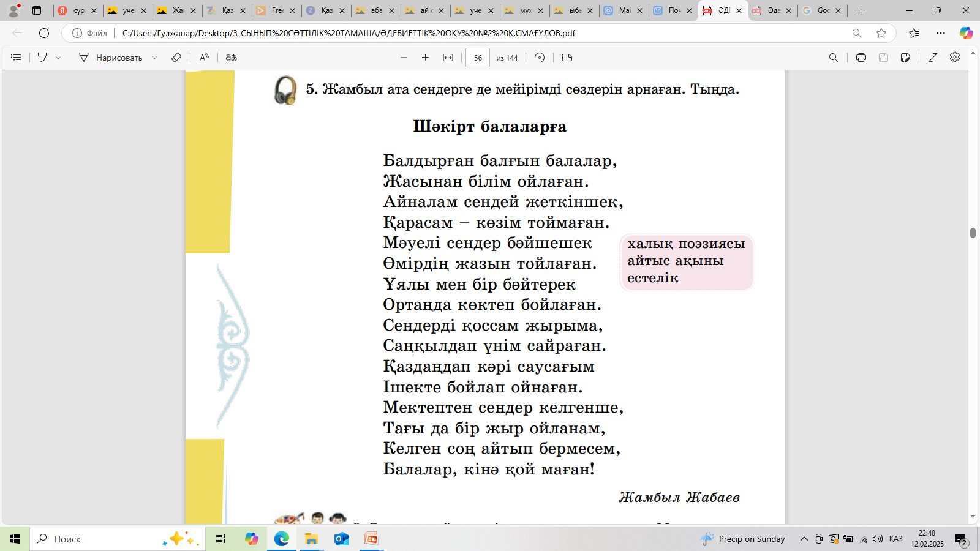The image size is (980, 551).
Task: Click the taskbar Поиск search box
Action: [x=117, y=539]
